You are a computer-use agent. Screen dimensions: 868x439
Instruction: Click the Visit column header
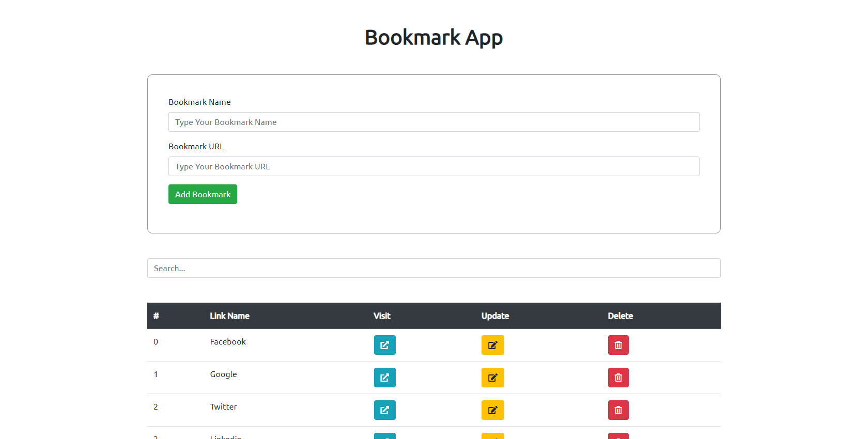tap(382, 316)
